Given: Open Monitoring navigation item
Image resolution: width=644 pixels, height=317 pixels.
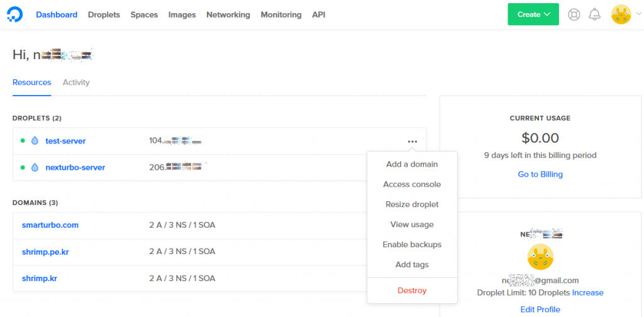Looking at the screenshot, I should pyautogui.click(x=281, y=15).
